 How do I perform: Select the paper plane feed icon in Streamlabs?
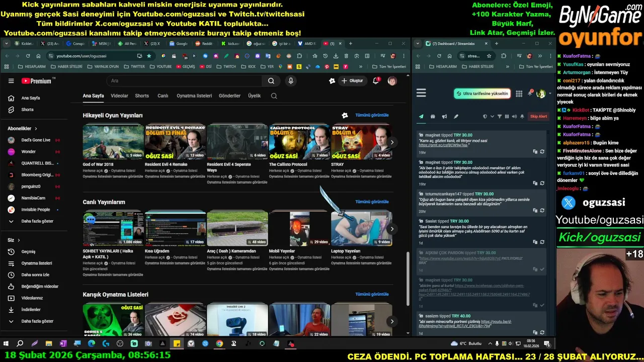click(x=421, y=117)
